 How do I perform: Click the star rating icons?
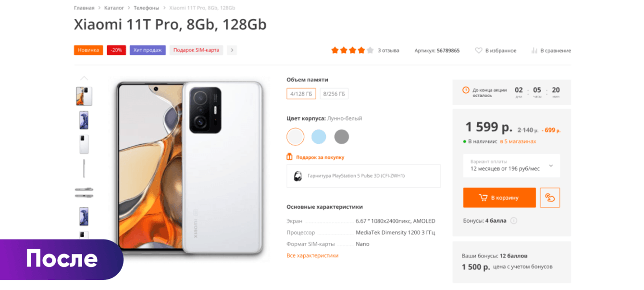(x=352, y=50)
